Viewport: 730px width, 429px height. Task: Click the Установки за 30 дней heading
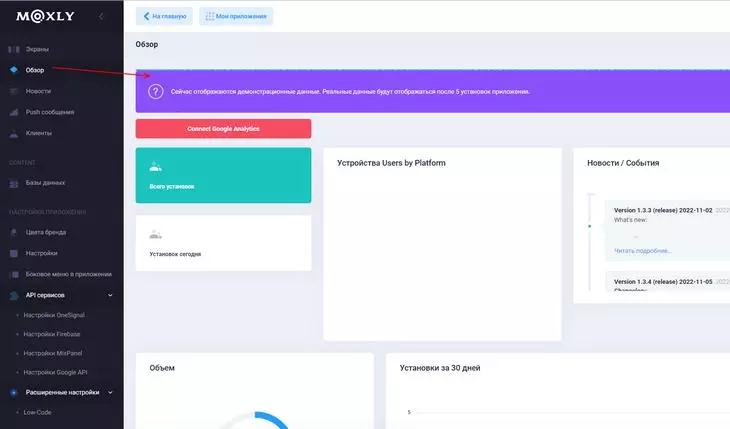[440, 368]
